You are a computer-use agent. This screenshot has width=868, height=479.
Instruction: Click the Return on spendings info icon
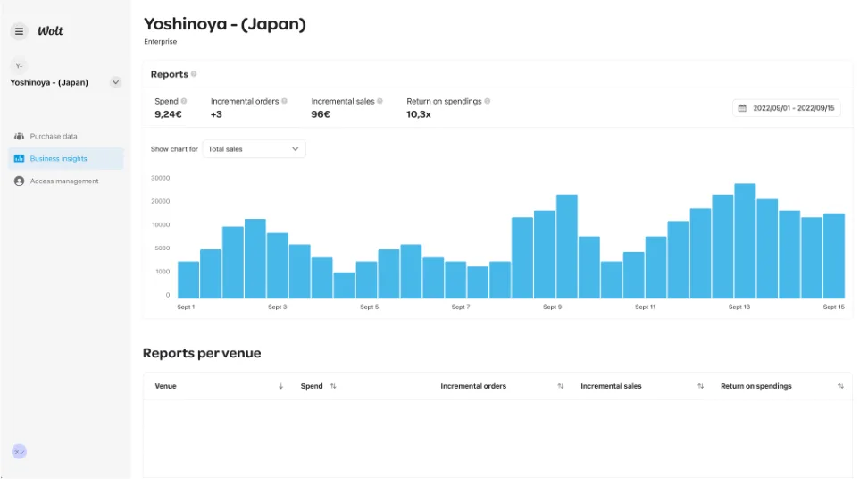pyautogui.click(x=488, y=101)
